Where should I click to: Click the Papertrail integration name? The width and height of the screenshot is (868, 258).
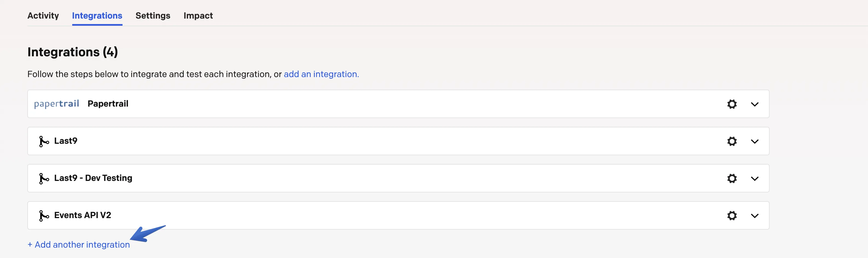[108, 104]
